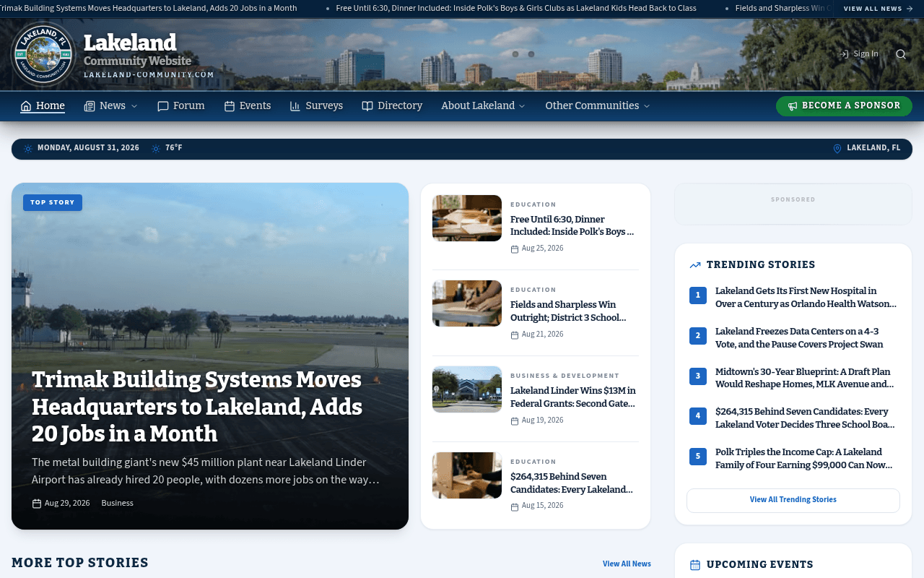Image resolution: width=924 pixels, height=578 pixels.
Task: Click the trending arrow icon beside Trending Stories
Action: pyautogui.click(x=695, y=265)
